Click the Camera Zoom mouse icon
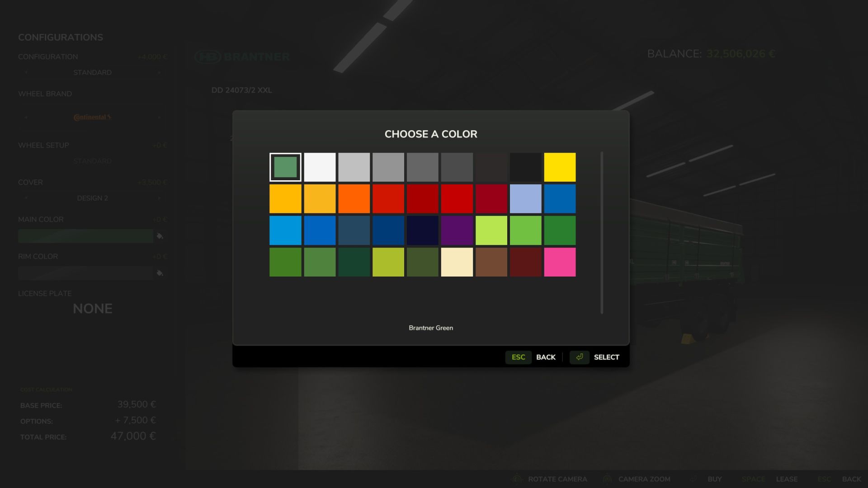Image resolution: width=868 pixels, height=488 pixels. 607,479
